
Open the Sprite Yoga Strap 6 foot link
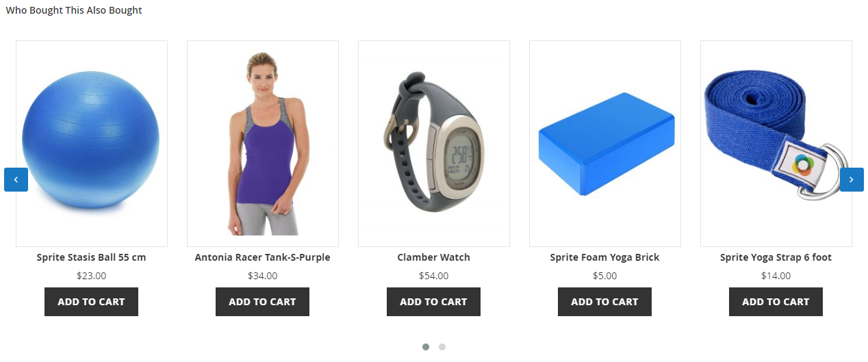pyautogui.click(x=776, y=257)
